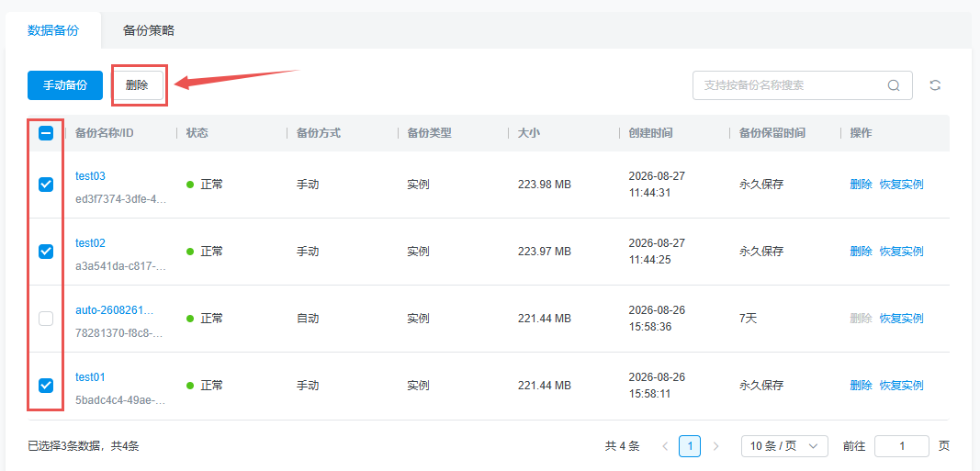Uncheck the test02 backup checkbox
The width and height of the screenshot is (980, 471).
point(46,252)
